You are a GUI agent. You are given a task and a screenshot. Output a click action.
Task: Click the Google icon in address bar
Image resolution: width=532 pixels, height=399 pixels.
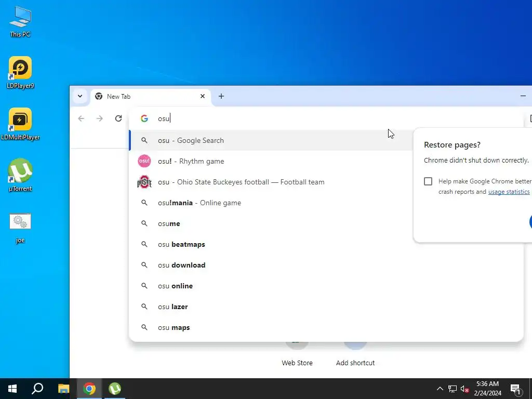(x=144, y=118)
